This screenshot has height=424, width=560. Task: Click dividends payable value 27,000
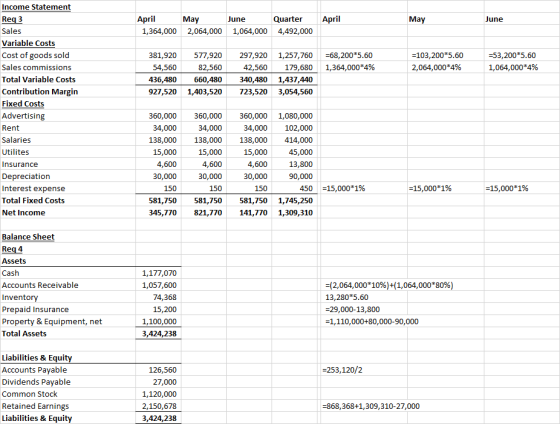coord(165,382)
